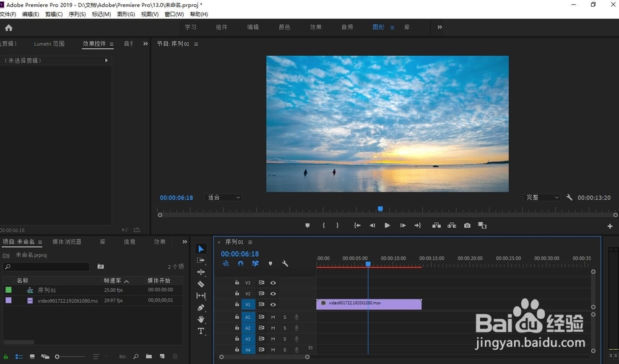Click timeline horizontal zoom scrollbar
Screen dimensions: 619x364
[264, 357]
